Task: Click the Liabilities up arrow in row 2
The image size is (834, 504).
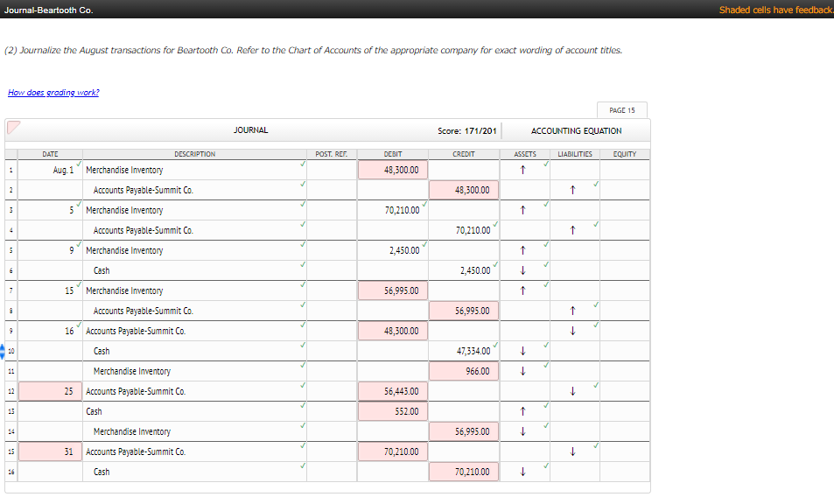Action: (573, 190)
